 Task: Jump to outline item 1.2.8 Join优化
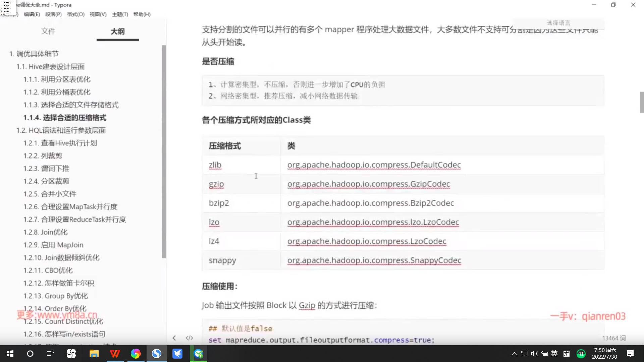(45, 232)
